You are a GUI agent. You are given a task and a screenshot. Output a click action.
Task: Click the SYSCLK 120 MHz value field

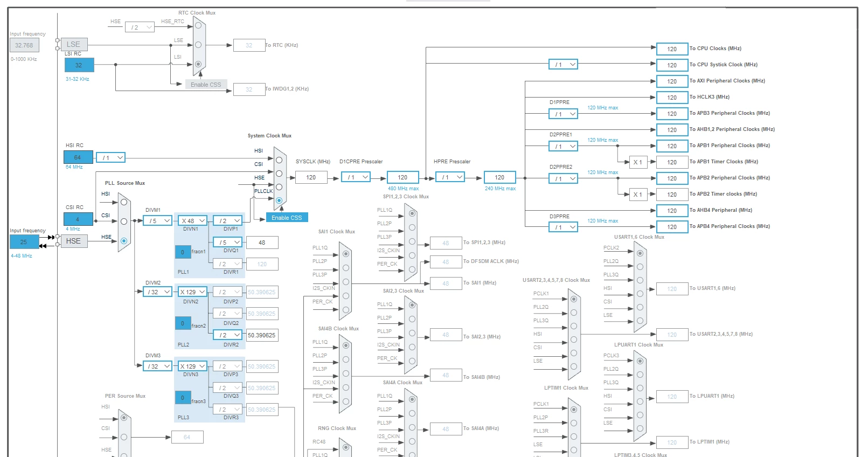click(x=311, y=177)
